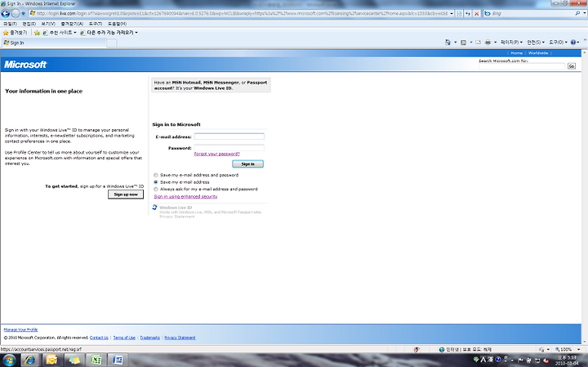Open the Privacy Statement footer link
588x367 pixels.
180,338
